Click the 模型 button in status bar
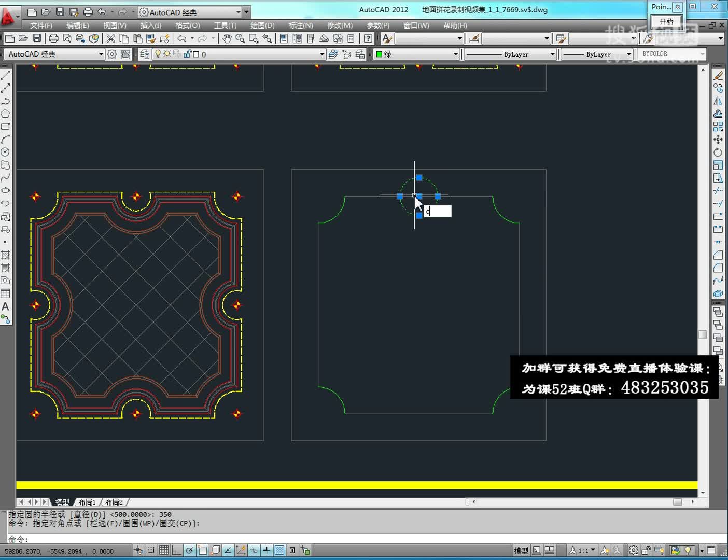The width and height of the screenshot is (728, 560). point(522,551)
